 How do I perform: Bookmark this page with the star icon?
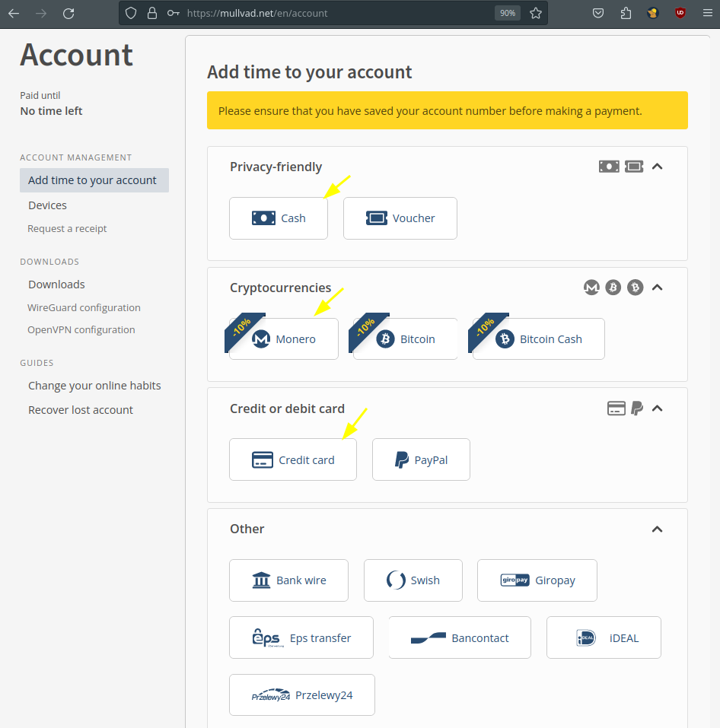click(x=536, y=13)
